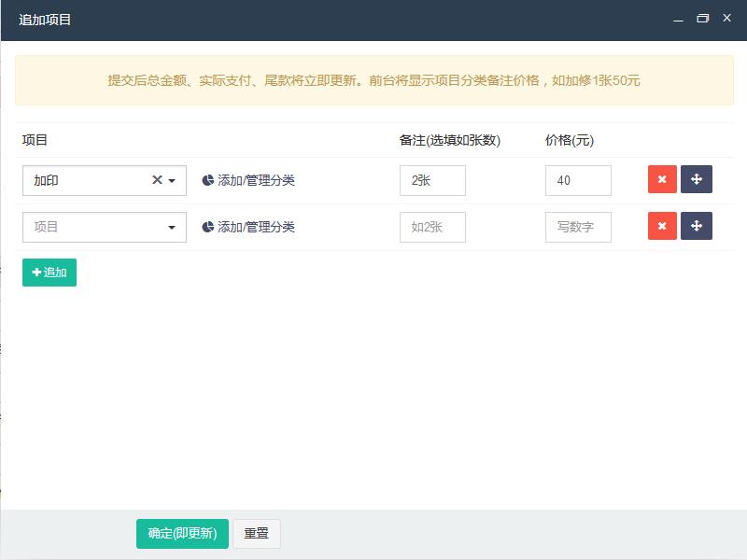Image resolution: width=747 pixels, height=560 pixels.
Task: Open 添加/管理分类 link in second row
Action: 256,227
